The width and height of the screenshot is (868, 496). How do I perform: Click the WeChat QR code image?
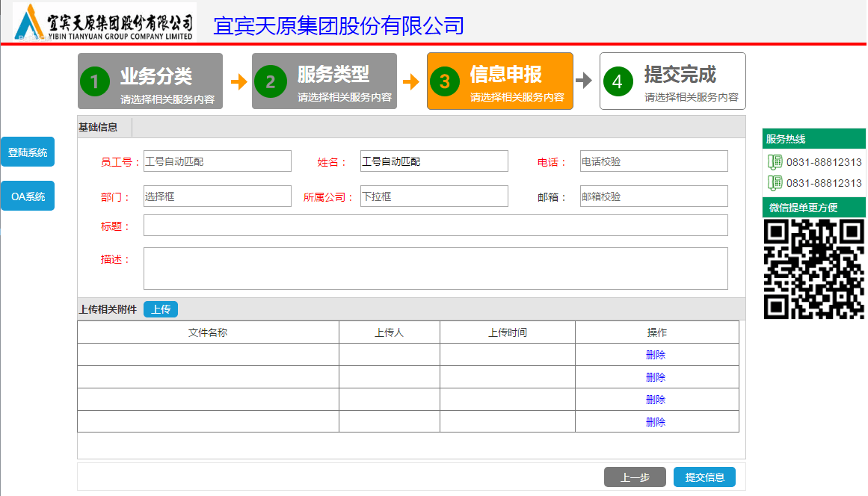tap(813, 269)
